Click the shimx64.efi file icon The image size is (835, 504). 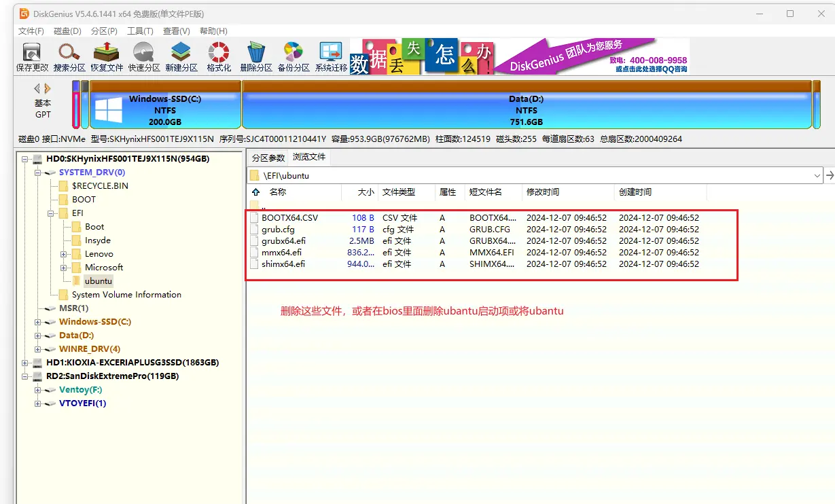254,264
